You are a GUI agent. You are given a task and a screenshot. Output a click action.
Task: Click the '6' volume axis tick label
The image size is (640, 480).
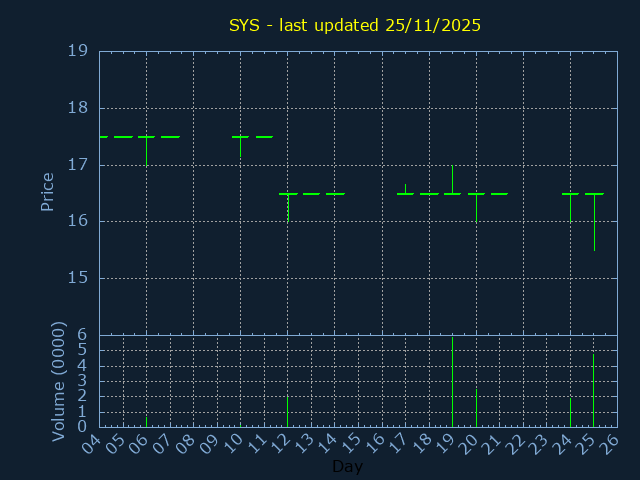[83, 335]
